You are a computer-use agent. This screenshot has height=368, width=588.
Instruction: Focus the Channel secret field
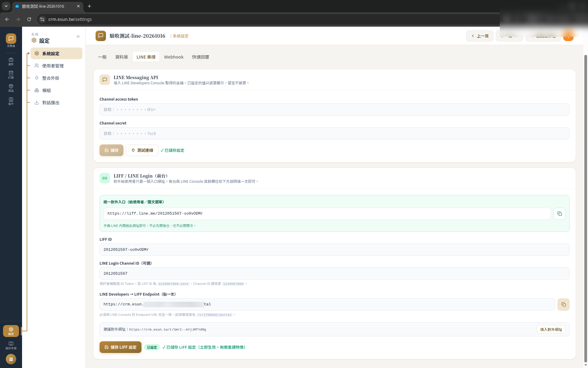[x=334, y=133]
